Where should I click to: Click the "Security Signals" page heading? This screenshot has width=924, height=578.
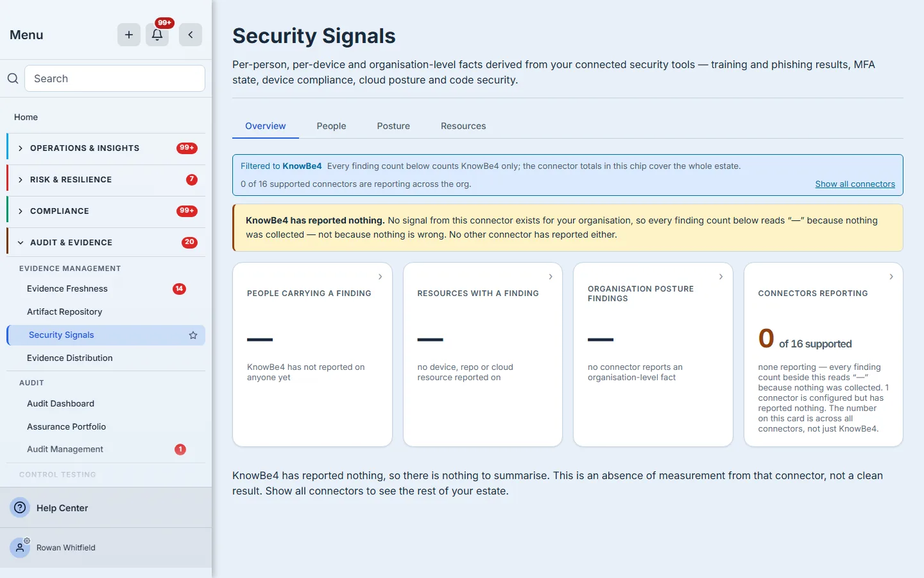tap(314, 36)
